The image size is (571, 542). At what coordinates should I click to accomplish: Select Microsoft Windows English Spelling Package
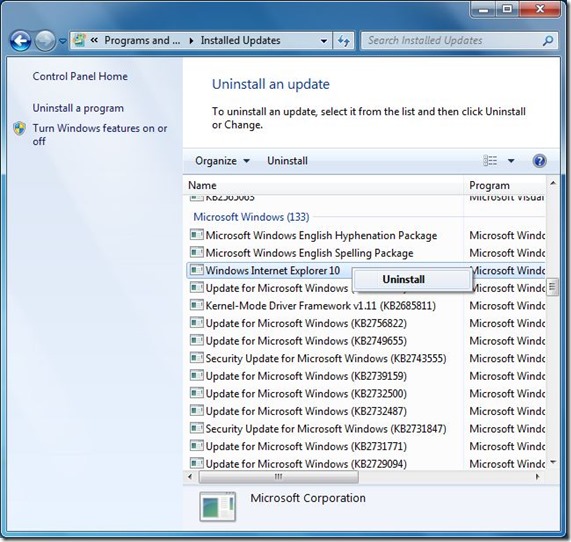tap(309, 253)
